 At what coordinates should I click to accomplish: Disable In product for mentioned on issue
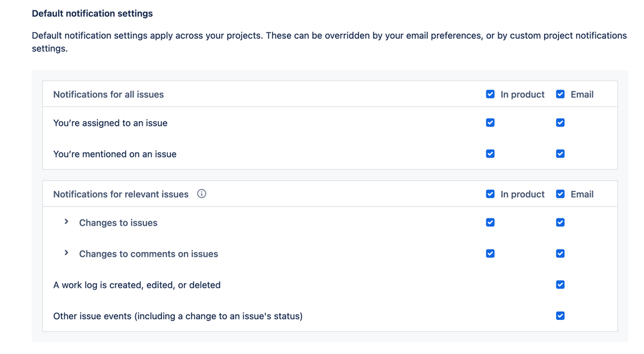click(x=490, y=153)
